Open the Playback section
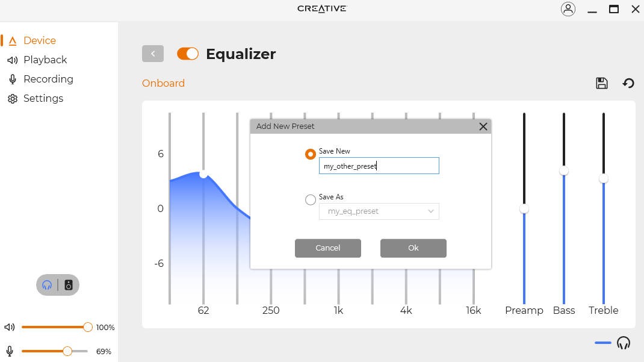 point(45,60)
